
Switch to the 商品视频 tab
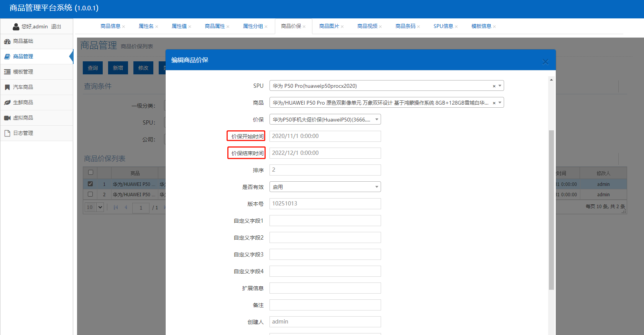pos(367,26)
